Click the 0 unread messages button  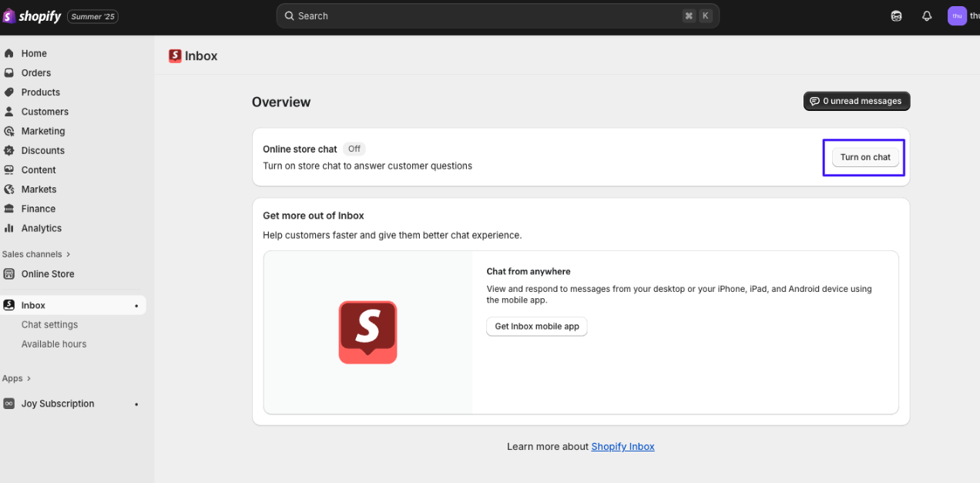pos(857,101)
